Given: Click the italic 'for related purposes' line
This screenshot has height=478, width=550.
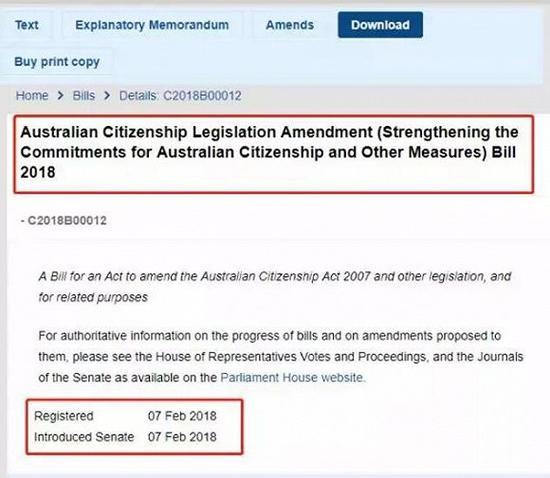Looking at the screenshot, I should tap(93, 297).
